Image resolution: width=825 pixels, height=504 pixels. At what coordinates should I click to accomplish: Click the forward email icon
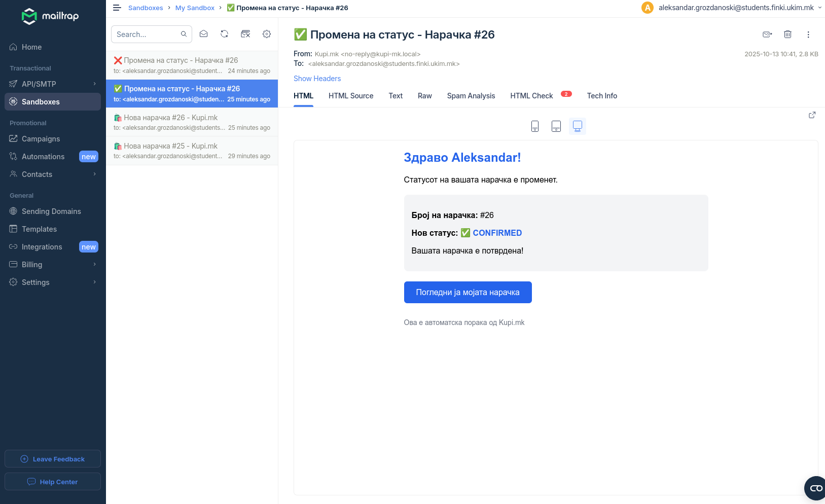[x=767, y=34]
